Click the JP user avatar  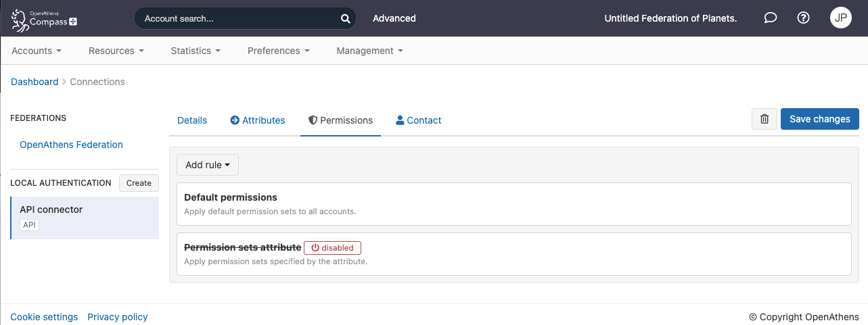(840, 18)
